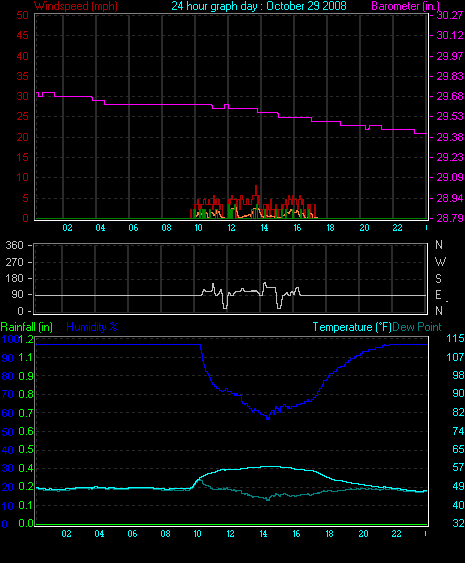Click the red 15 on windspeed axis

23,157
